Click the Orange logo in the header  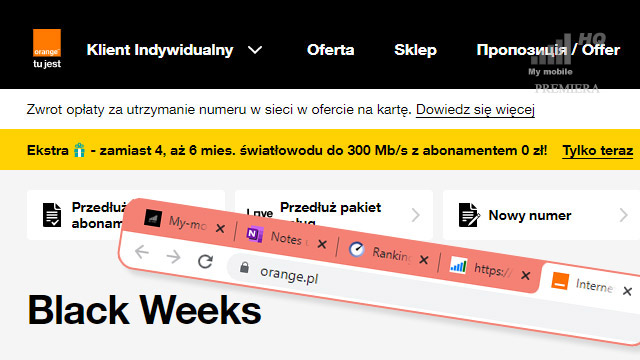pyautogui.click(x=47, y=49)
